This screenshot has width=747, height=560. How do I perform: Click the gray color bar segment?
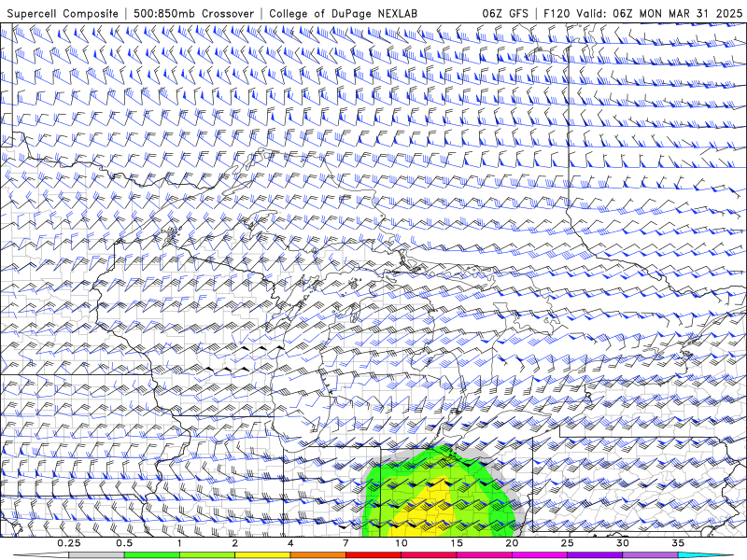97,555
